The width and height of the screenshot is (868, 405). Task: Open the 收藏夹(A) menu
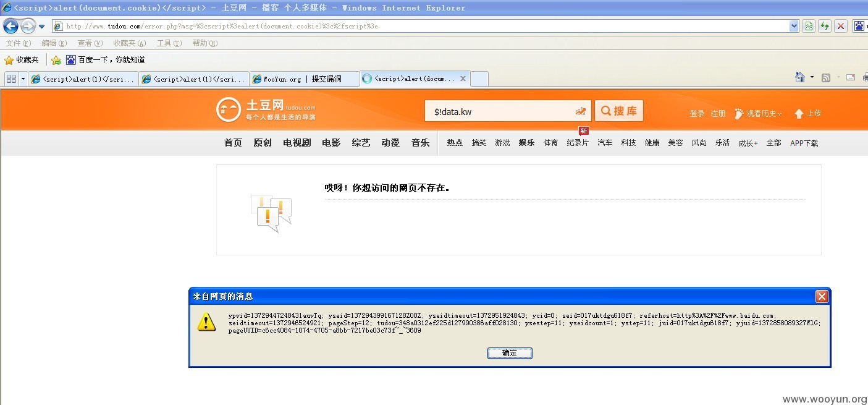click(x=130, y=43)
